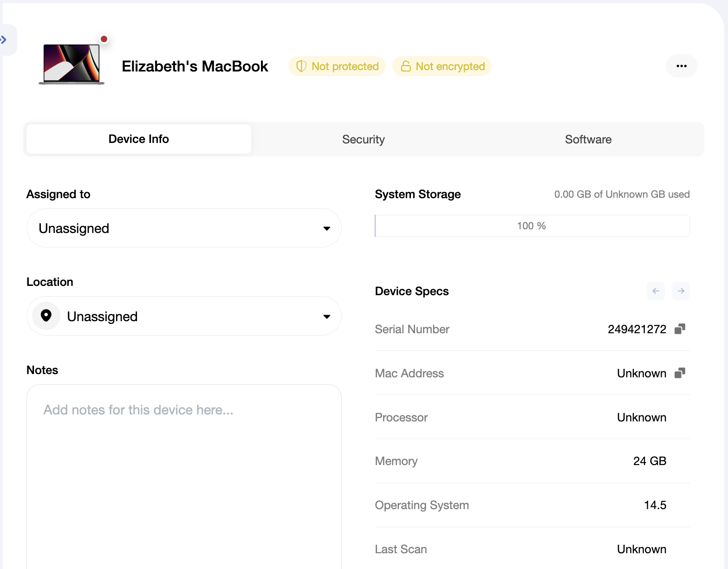Screen dimensions: 728x569
Task: Click the Not encrypted status badge
Action: [442, 66]
